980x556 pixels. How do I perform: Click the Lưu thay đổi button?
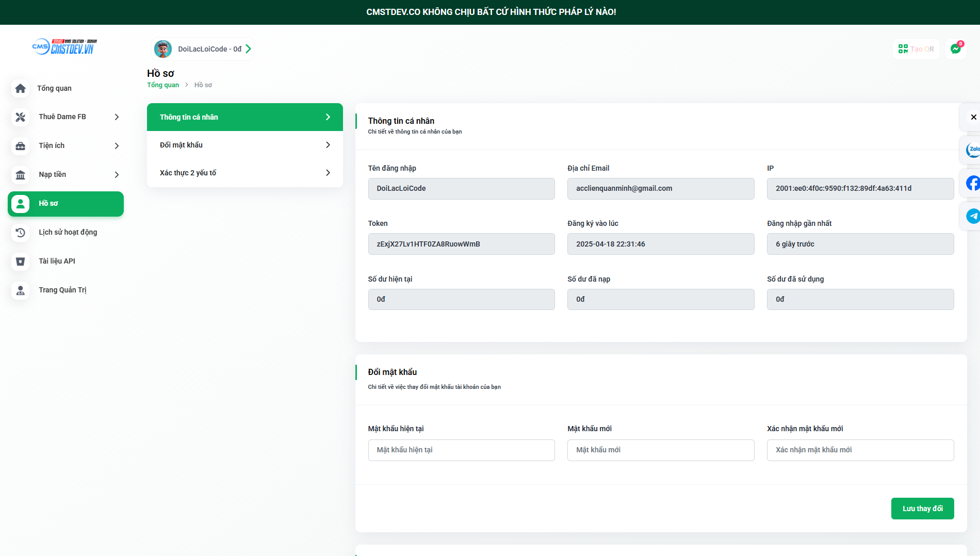tap(922, 509)
